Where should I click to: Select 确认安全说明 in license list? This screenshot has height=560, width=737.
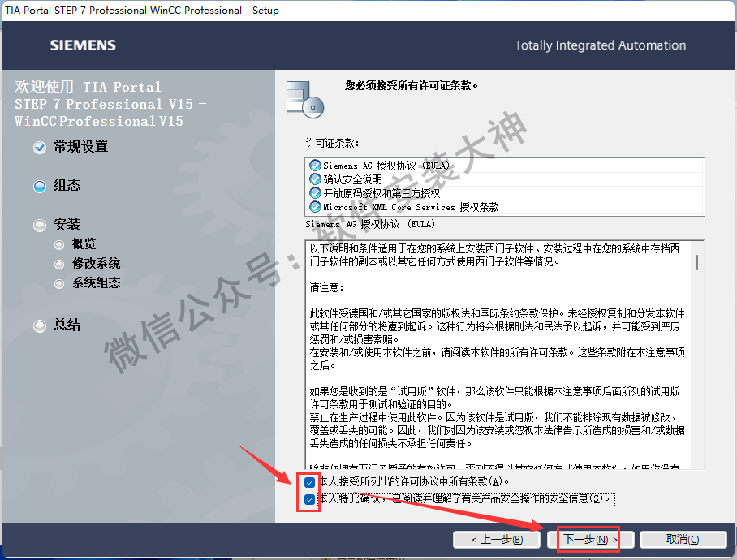pos(504,179)
